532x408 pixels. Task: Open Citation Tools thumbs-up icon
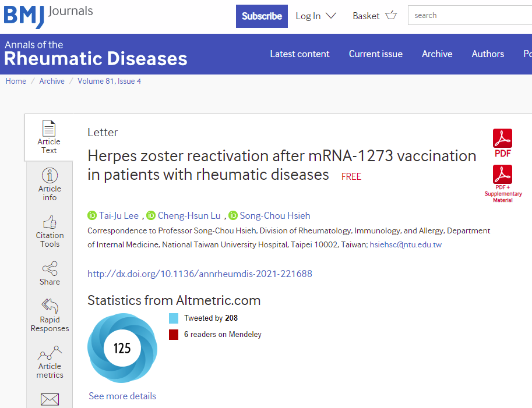point(50,222)
